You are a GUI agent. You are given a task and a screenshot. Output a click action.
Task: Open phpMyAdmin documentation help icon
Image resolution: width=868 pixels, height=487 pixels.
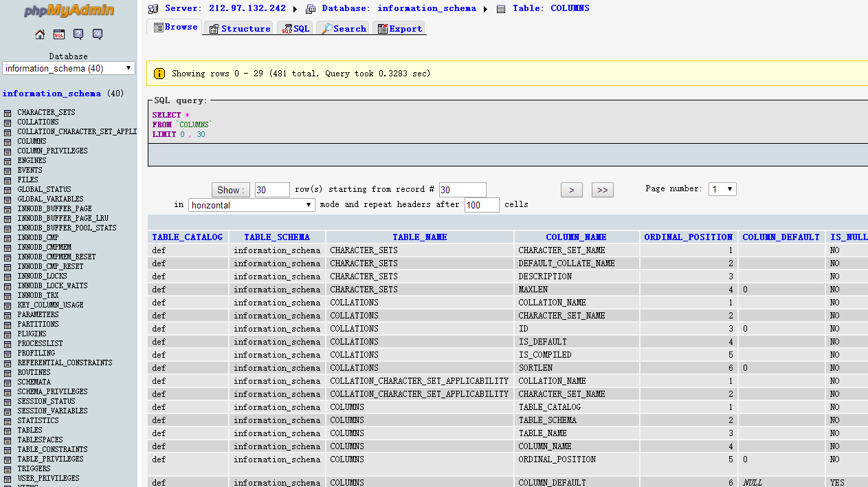(78, 34)
